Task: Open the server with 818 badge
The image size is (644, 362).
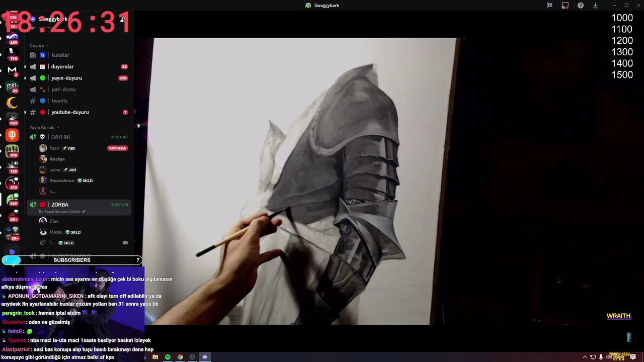Action: click(x=12, y=151)
